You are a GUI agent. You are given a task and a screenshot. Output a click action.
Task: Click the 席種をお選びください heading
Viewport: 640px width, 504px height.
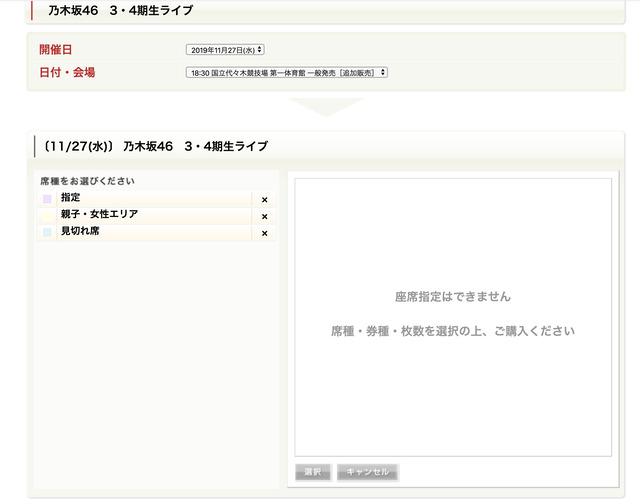[87, 181]
